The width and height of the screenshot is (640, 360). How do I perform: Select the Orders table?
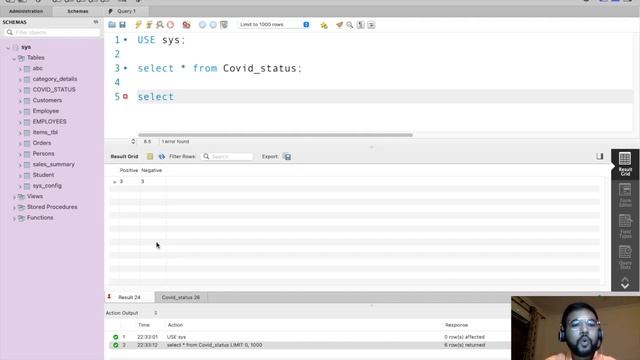(x=42, y=143)
